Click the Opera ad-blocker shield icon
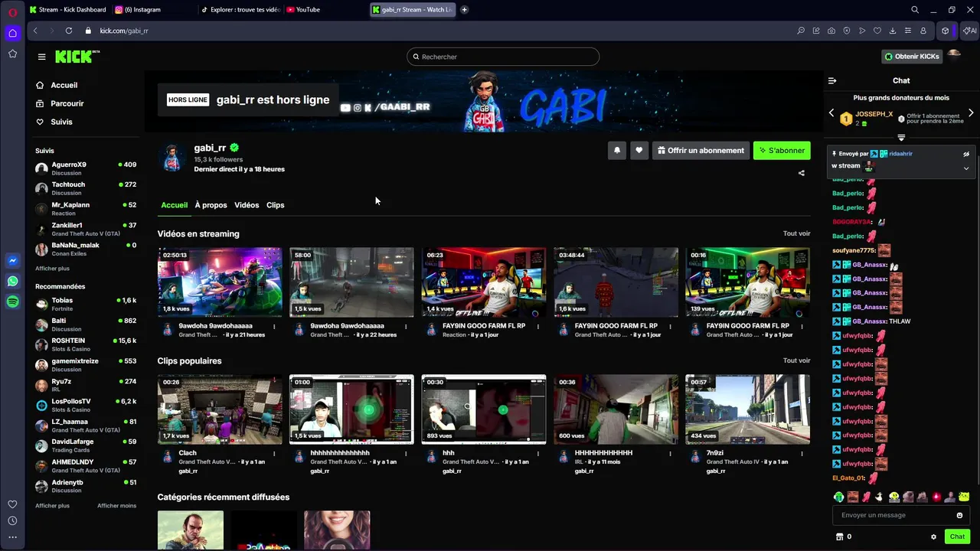The image size is (980, 551). [x=847, y=31]
